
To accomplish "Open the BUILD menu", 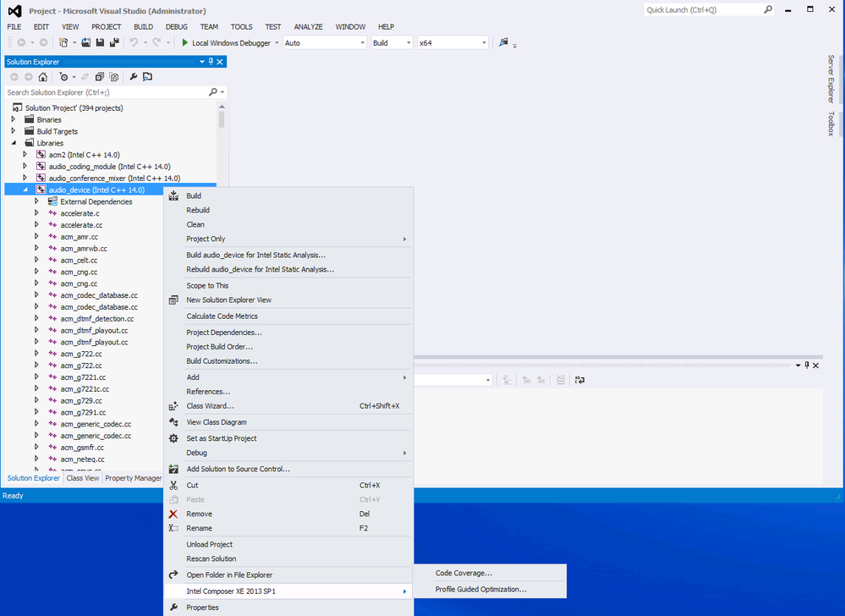I will point(143,26).
